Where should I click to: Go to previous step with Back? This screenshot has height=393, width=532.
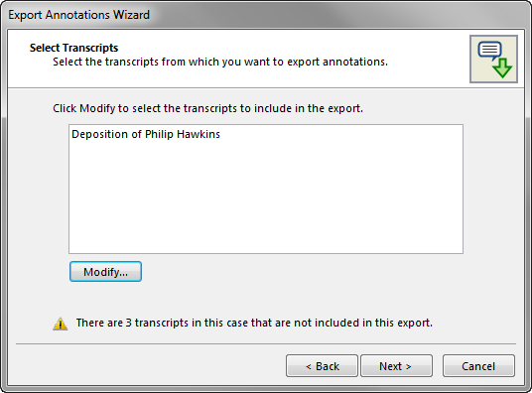click(x=322, y=366)
